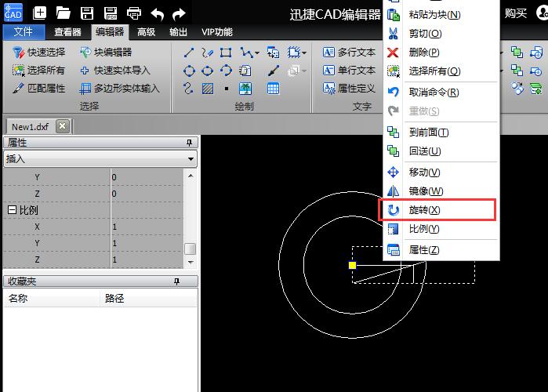Switch to the 查看器 ribbon tab
Image resolution: width=548 pixels, height=392 pixels.
pyautogui.click(x=67, y=32)
